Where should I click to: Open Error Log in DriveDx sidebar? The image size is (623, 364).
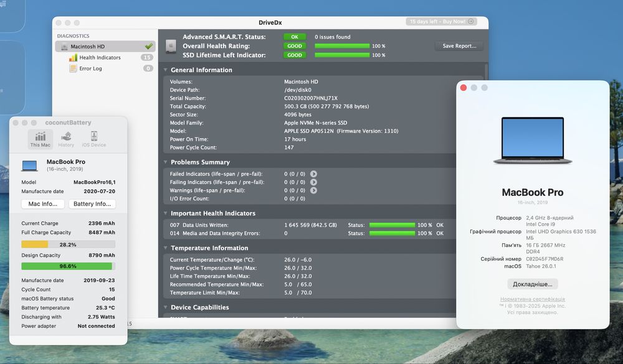(90, 68)
